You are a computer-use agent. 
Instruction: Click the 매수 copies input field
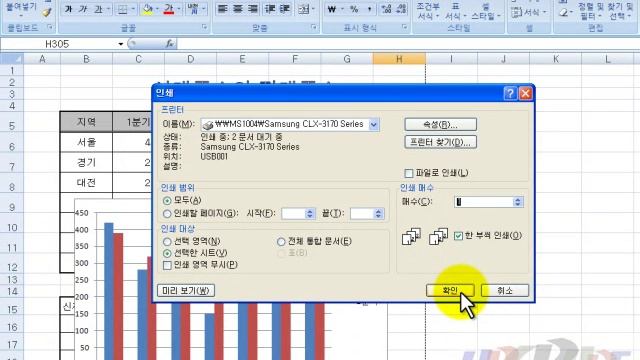click(x=484, y=202)
